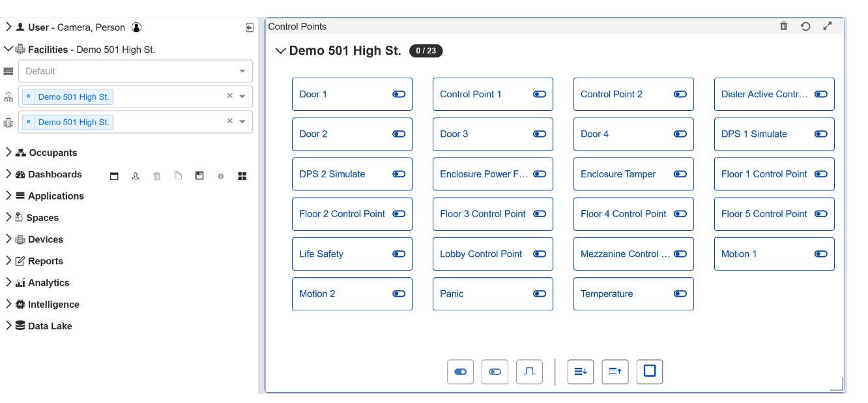
Task: Click the four-square grid icon beside Dashboards
Action: coord(242,176)
